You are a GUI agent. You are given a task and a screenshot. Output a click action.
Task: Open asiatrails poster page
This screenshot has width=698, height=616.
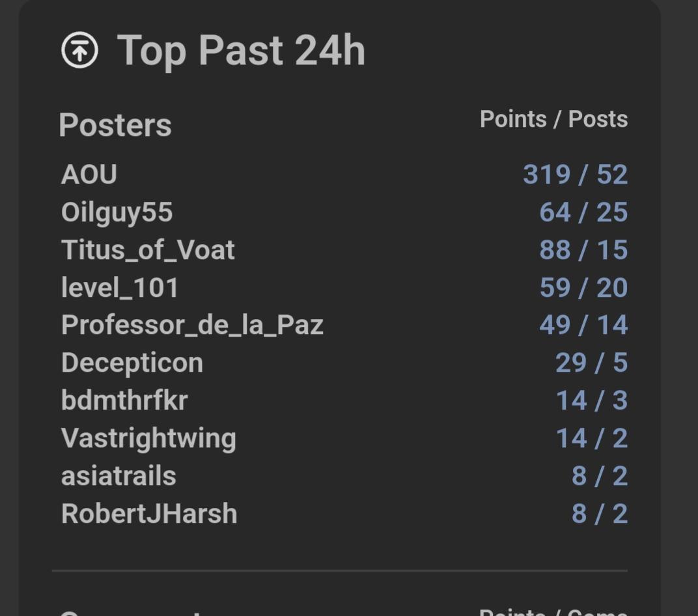119,476
